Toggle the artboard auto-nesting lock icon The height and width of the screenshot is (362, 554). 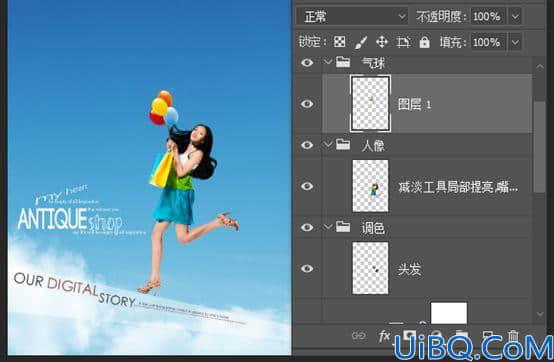point(403,42)
